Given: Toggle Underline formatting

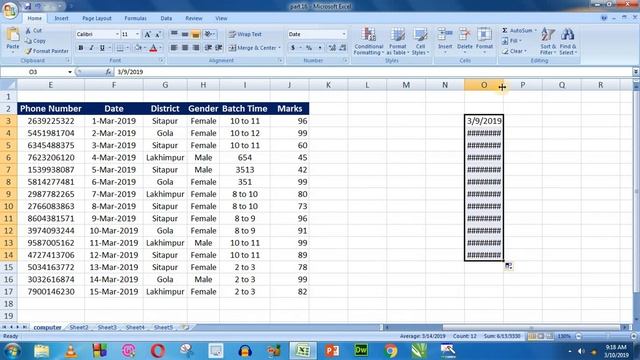Looking at the screenshot, I should click(x=102, y=48).
